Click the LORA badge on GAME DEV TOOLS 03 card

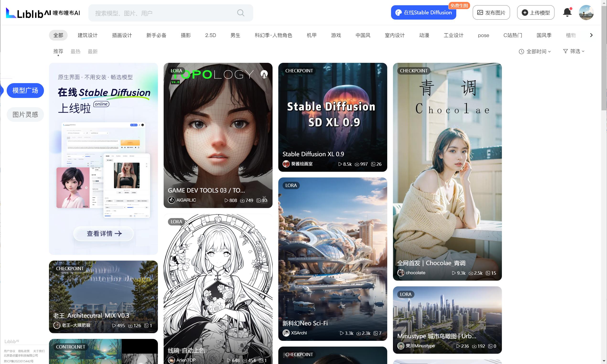point(176,71)
